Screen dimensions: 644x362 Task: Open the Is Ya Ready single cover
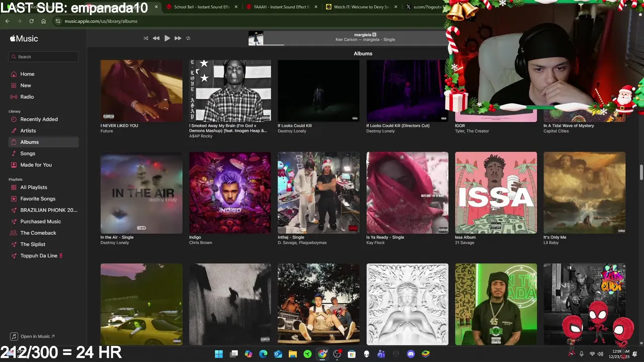tap(408, 193)
